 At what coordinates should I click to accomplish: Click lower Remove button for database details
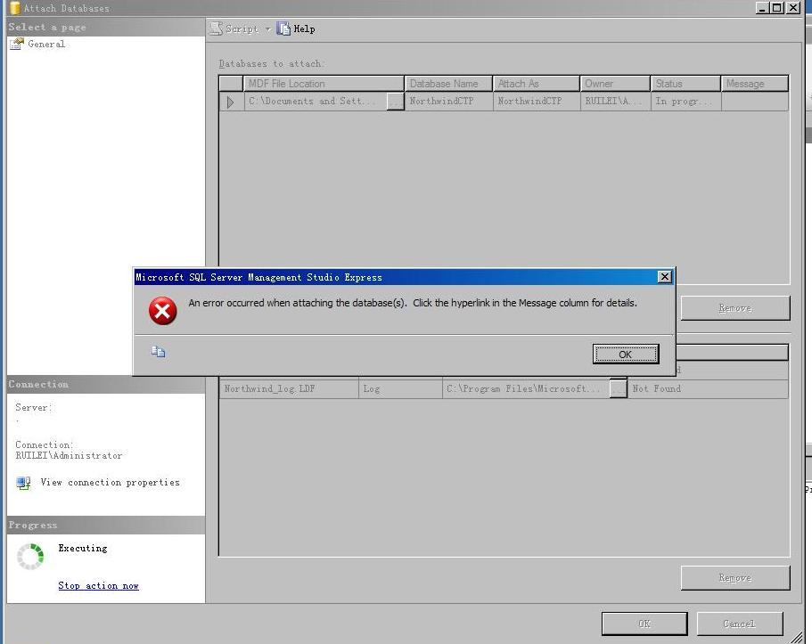coord(735,578)
